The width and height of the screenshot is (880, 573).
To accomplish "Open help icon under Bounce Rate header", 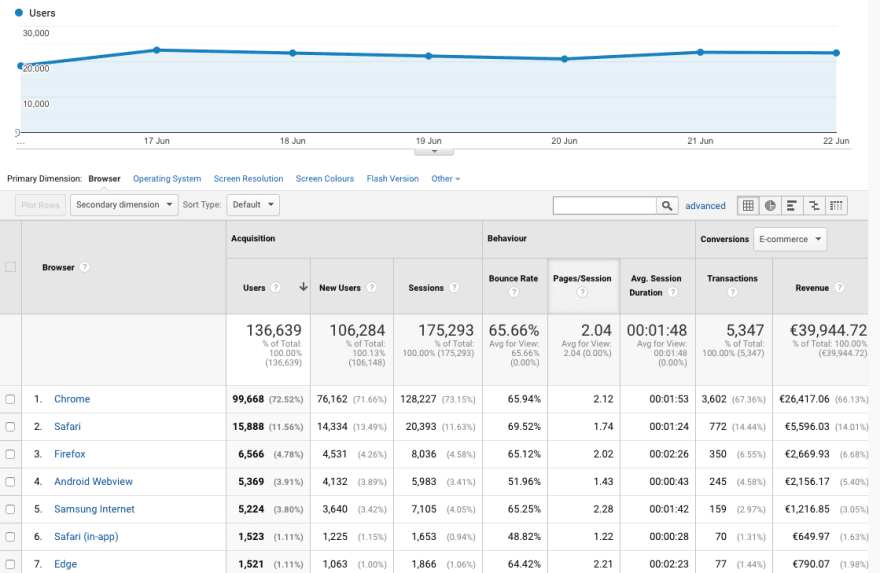I will click(514, 292).
